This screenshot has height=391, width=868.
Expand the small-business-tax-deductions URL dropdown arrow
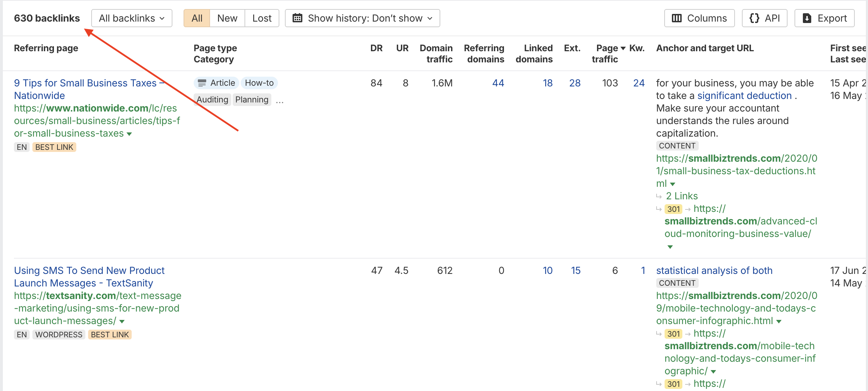pos(673,184)
